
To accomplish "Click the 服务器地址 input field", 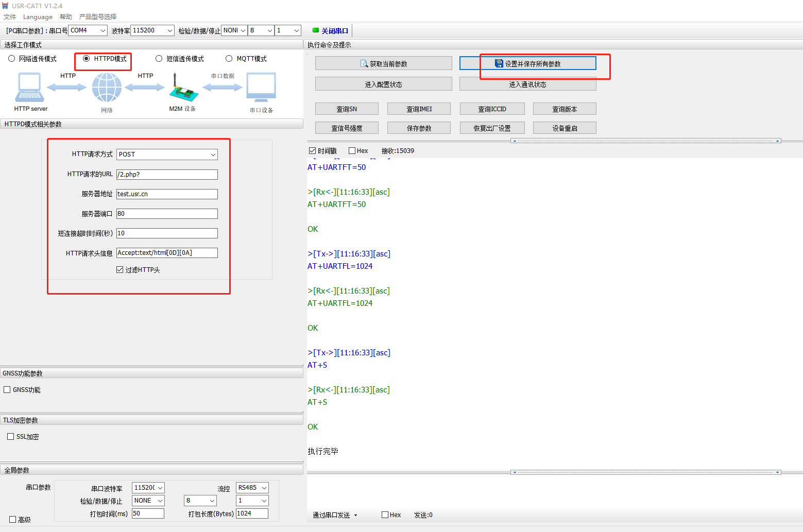I will (x=167, y=194).
